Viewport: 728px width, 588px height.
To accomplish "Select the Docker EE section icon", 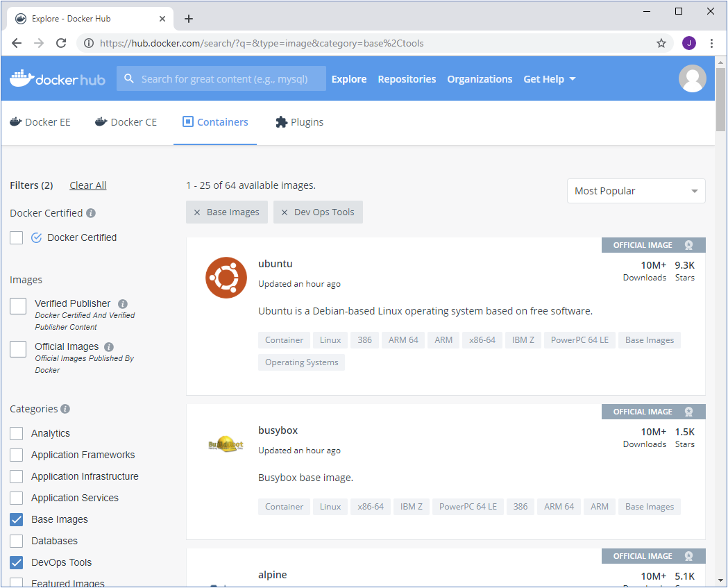I will [x=15, y=121].
